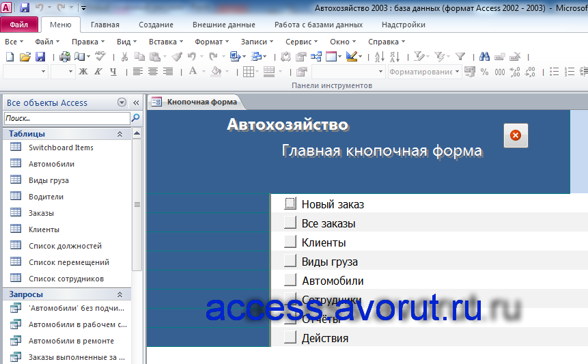Image resolution: width=588 pixels, height=364 pixels.
Task: Open a file with the folder icon
Action: [25, 57]
